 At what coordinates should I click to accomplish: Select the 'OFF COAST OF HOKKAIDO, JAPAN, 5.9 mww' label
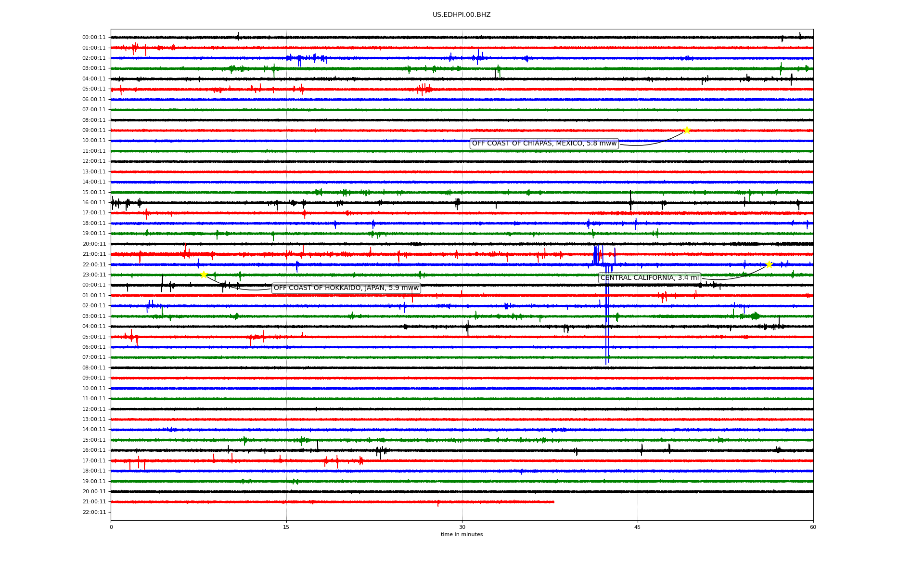(x=346, y=288)
